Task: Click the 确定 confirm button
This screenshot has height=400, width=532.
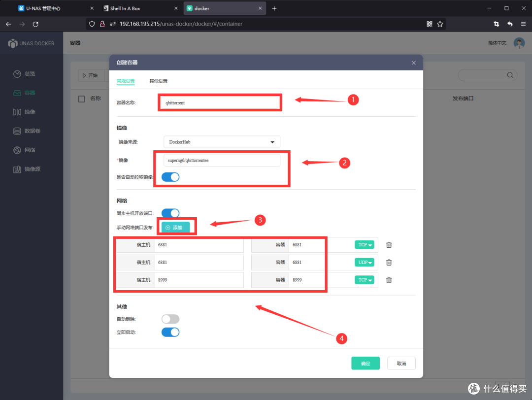Action: click(x=365, y=364)
